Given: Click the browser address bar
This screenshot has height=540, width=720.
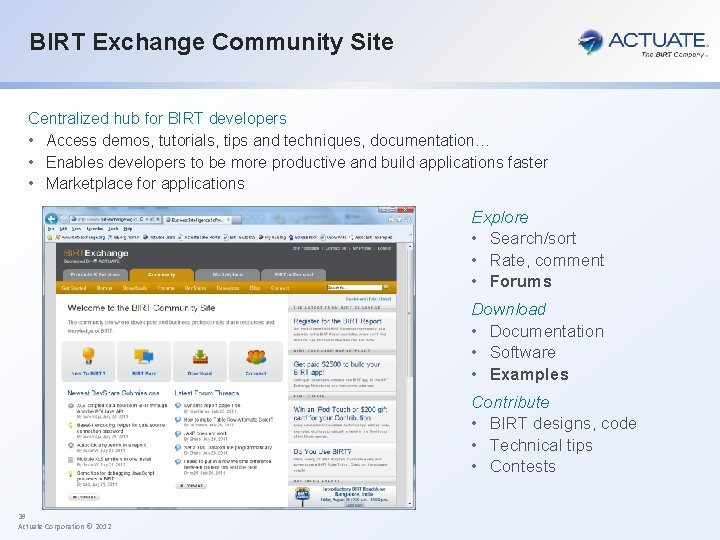Looking at the screenshot, I should [115, 219].
